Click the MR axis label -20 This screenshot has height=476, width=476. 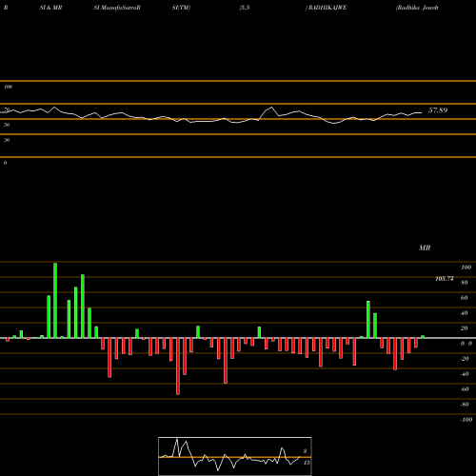(x=465, y=359)
